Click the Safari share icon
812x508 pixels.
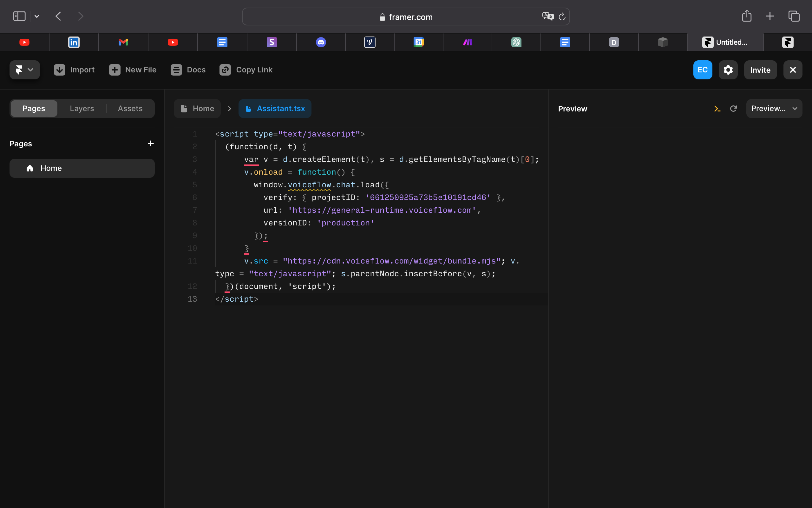pyautogui.click(x=747, y=16)
